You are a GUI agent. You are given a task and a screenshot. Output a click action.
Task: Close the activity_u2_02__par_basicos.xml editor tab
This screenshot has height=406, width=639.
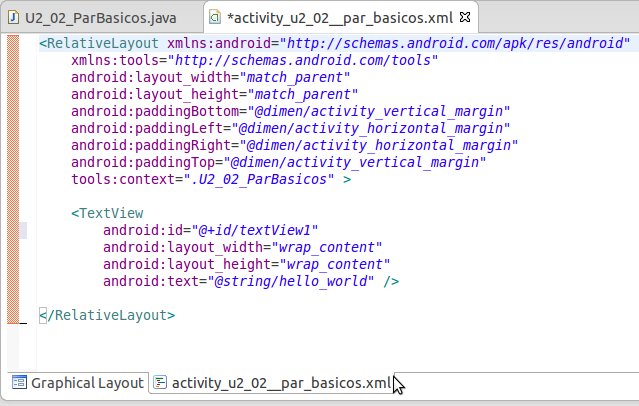[465, 17]
